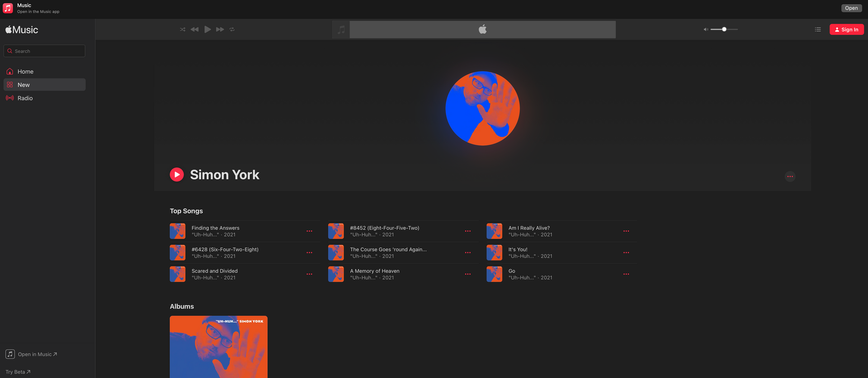This screenshot has height=378, width=868.
Task: Select the song title Go
Action: (x=512, y=271)
